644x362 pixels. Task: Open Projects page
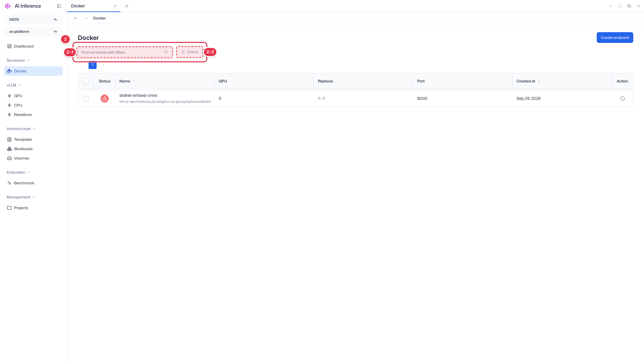click(33, 208)
